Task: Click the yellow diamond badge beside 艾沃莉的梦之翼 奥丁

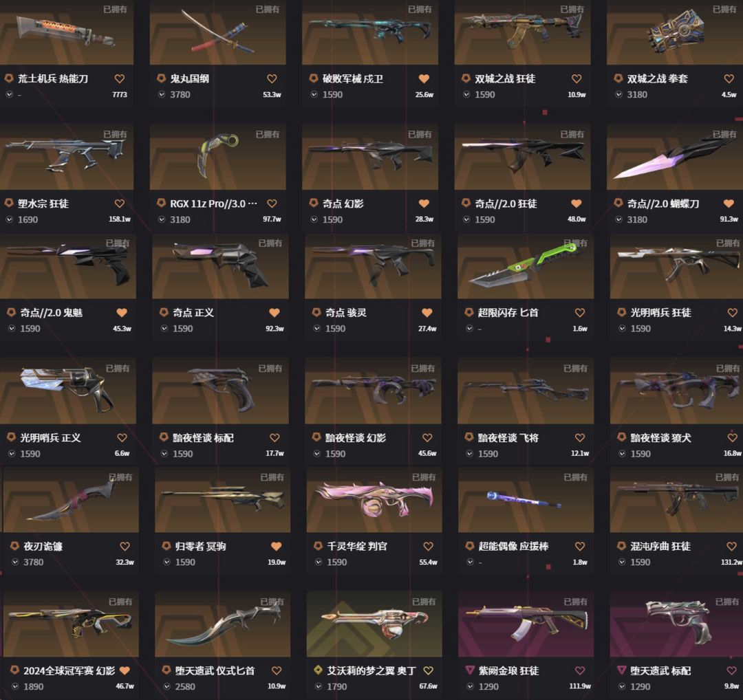Action: 319,670
